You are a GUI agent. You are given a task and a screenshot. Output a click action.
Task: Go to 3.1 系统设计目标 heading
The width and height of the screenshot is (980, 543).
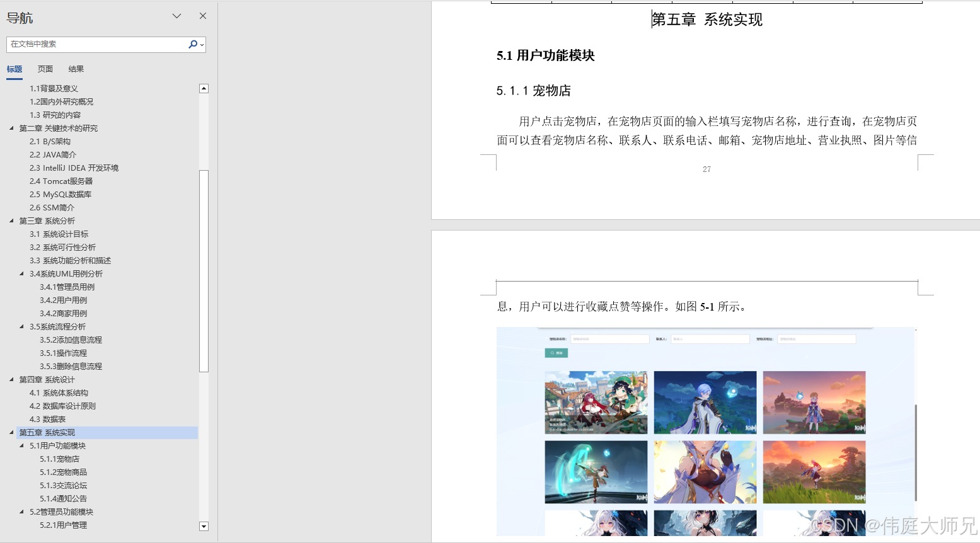pos(59,234)
